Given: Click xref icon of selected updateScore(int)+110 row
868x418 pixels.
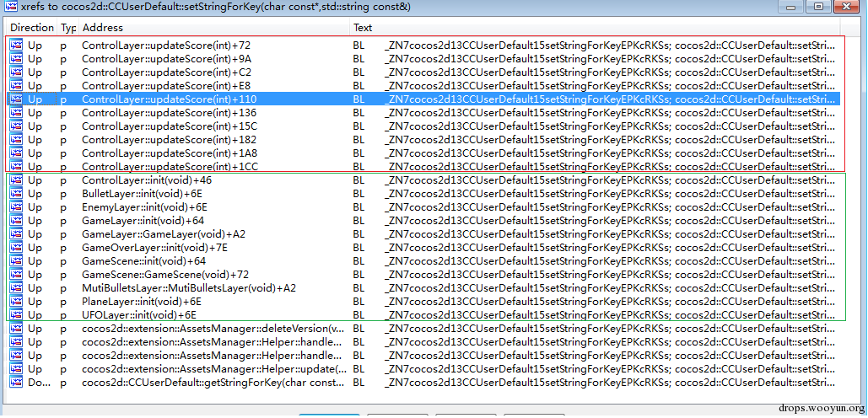Looking at the screenshot, I should 15,99.
